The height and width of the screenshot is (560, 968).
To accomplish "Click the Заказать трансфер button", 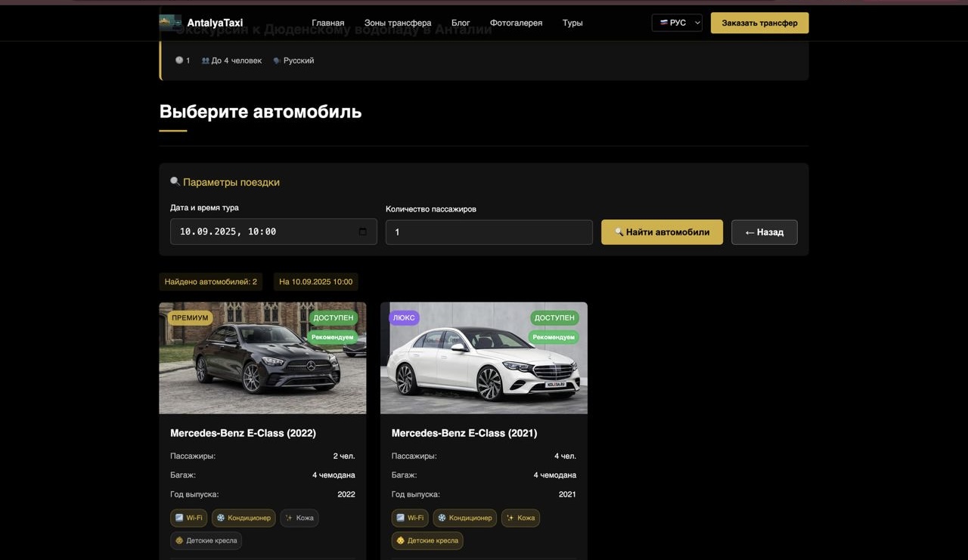I will click(x=759, y=23).
